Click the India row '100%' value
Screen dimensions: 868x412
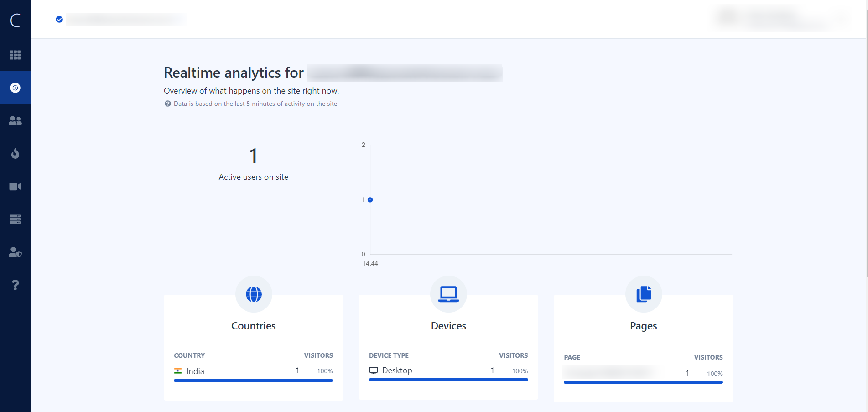[x=325, y=371]
